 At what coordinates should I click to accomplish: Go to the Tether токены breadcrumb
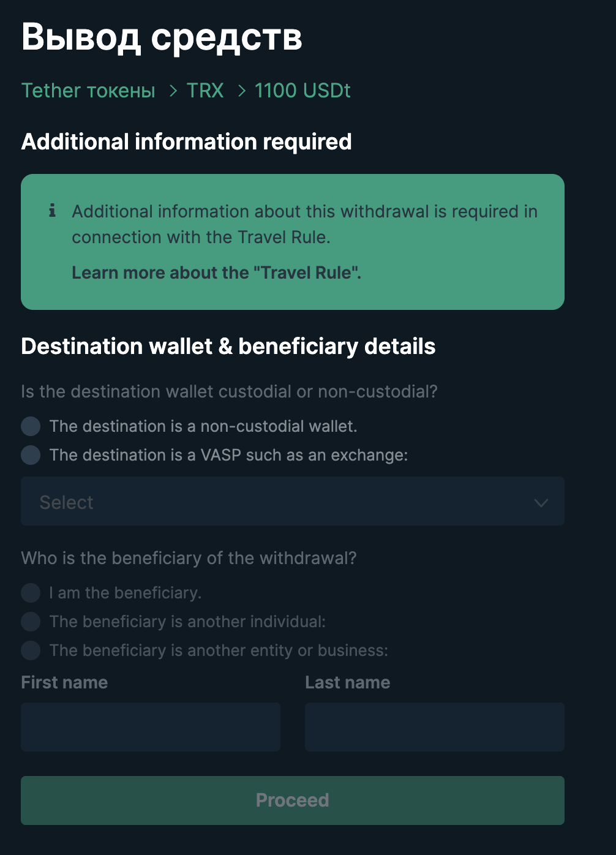88,91
